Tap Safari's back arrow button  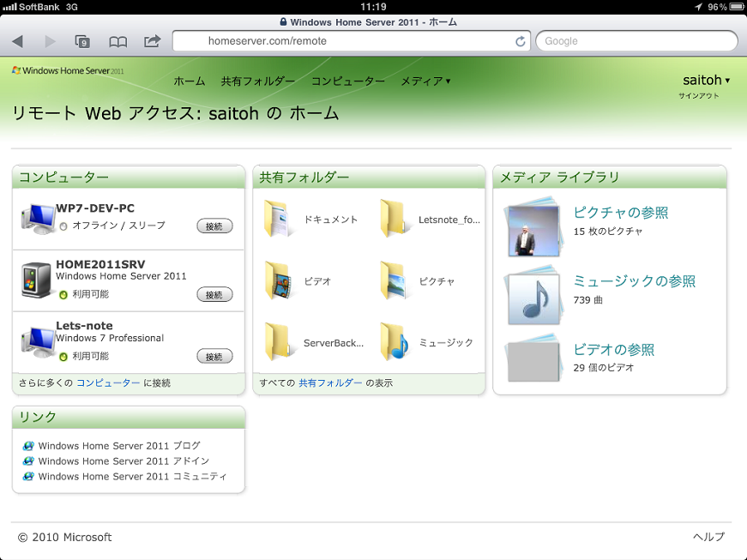17,41
